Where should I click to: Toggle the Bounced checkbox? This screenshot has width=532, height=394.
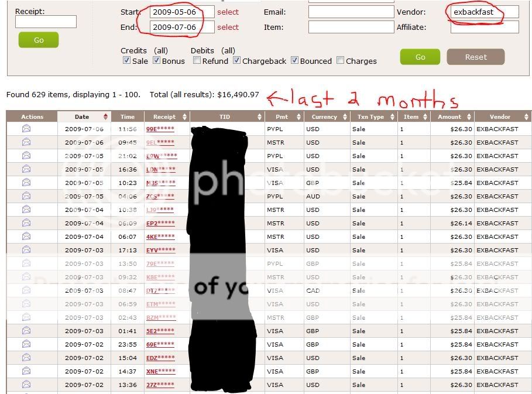294,60
